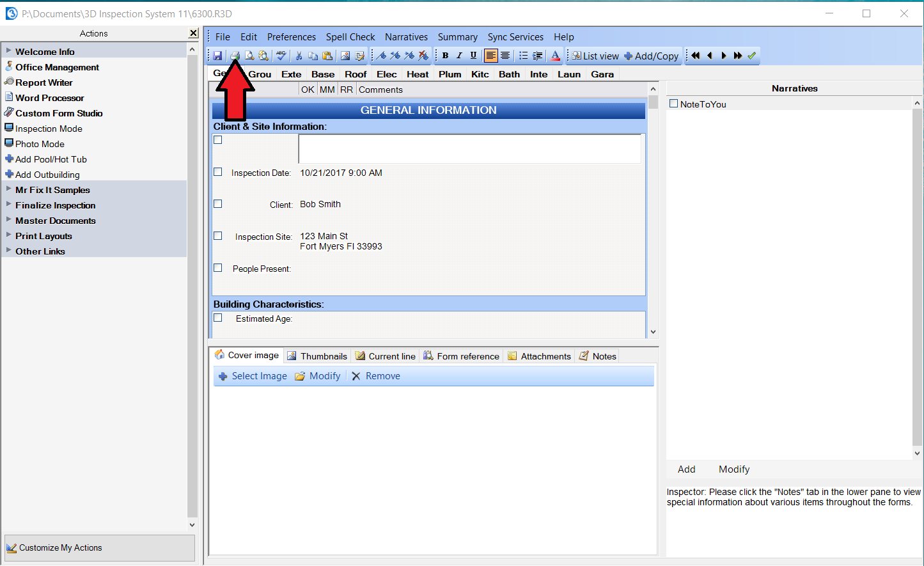This screenshot has height=566, width=924.
Task: Open the Preferences menu
Action: click(292, 37)
